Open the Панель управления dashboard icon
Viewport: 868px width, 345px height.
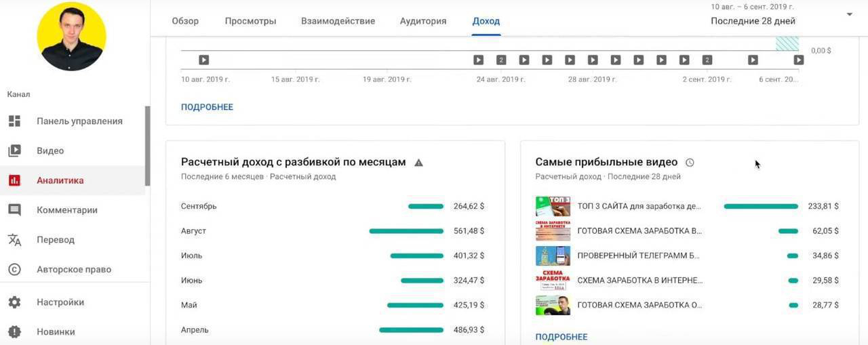14,121
